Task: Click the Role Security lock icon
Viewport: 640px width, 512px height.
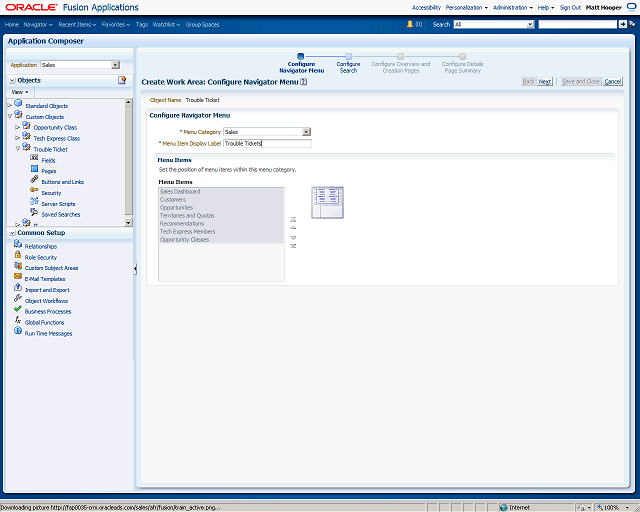Action: coord(18,255)
